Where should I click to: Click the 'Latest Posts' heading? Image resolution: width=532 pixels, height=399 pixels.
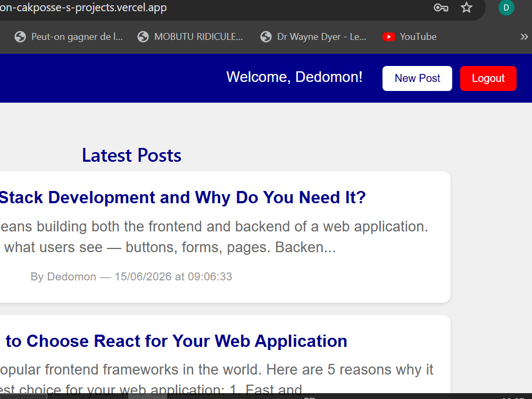point(131,155)
